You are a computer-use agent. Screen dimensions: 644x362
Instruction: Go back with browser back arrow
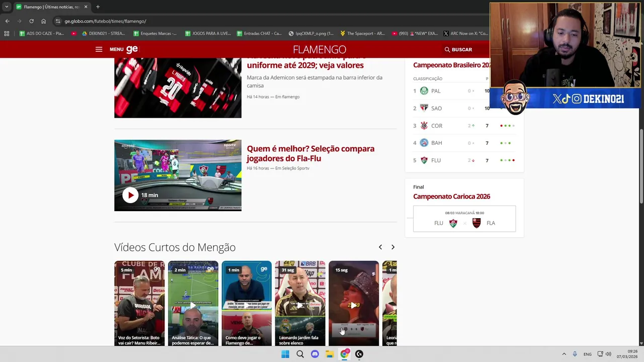click(7, 21)
